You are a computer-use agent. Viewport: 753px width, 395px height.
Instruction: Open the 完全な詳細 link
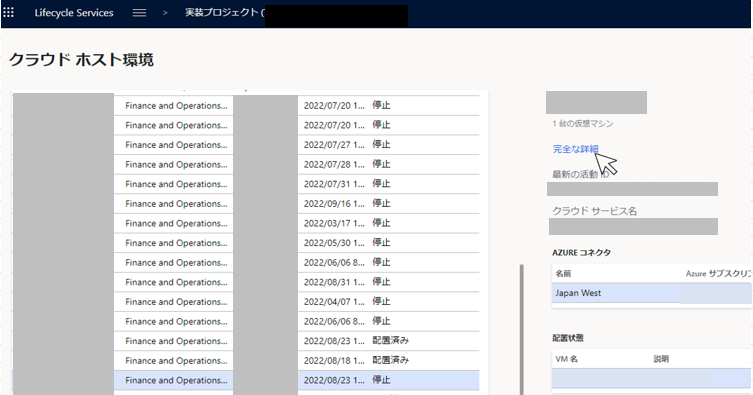[x=575, y=149]
